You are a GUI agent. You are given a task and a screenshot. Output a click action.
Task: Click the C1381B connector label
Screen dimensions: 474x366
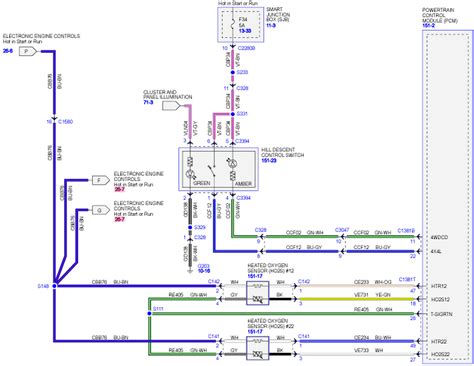point(406,231)
